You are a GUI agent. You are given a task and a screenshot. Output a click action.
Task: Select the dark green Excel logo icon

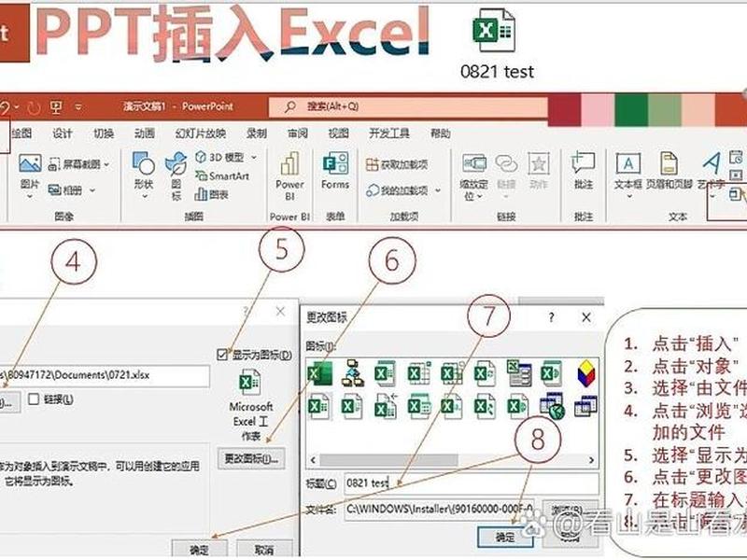click(x=320, y=373)
